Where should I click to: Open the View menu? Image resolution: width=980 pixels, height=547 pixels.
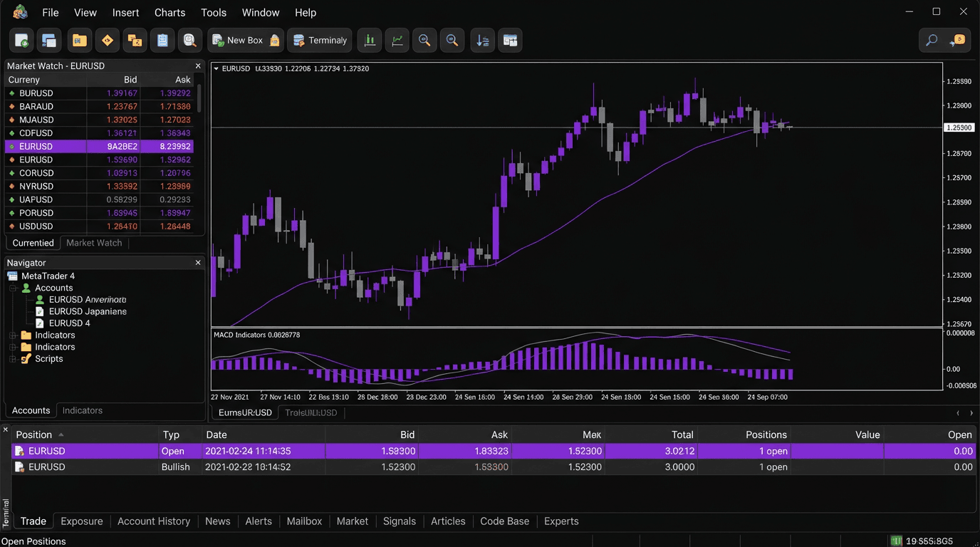click(85, 13)
